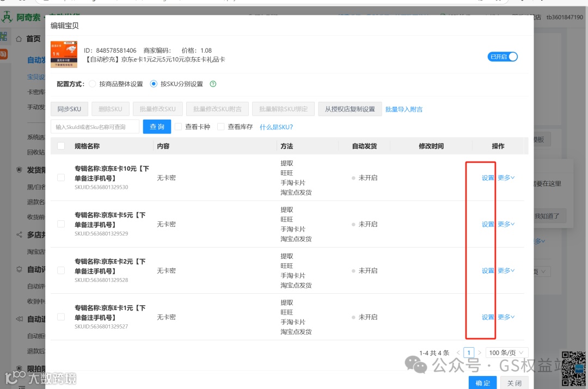Click the 批量解除SKU绑定 button
This screenshot has width=588, height=389.
coord(283,109)
